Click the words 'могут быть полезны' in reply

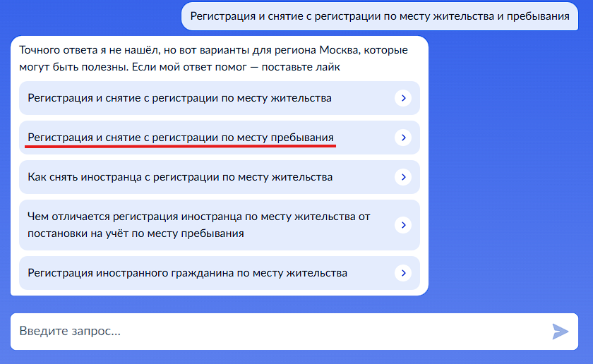coord(74,67)
